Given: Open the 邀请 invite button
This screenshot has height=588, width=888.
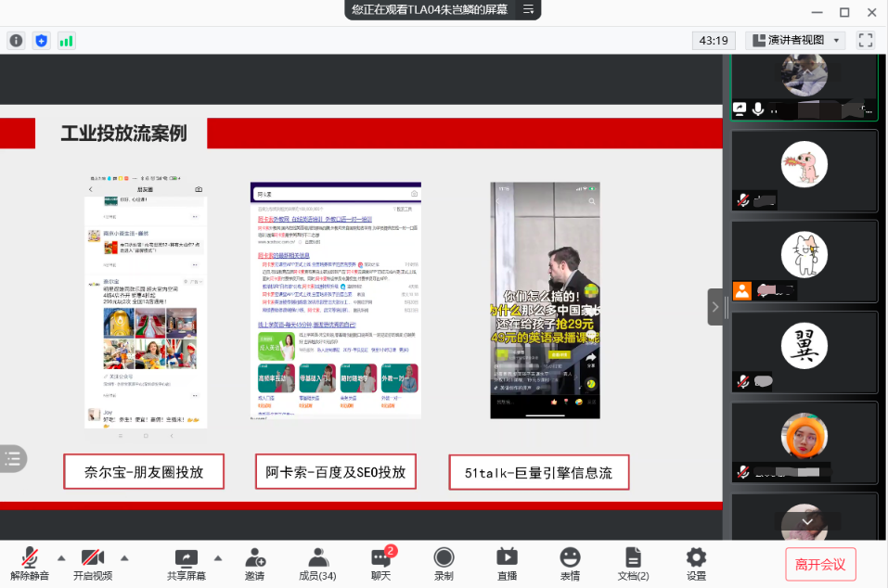Looking at the screenshot, I should point(255,564).
